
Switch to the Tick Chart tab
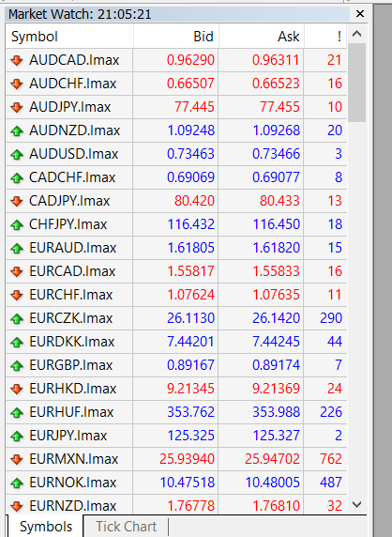coord(126,527)
